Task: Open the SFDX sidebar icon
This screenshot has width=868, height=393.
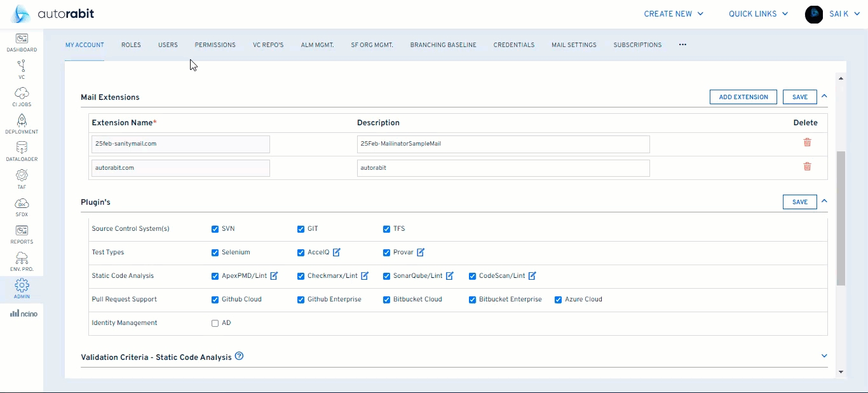Action: tap(22, 207)
